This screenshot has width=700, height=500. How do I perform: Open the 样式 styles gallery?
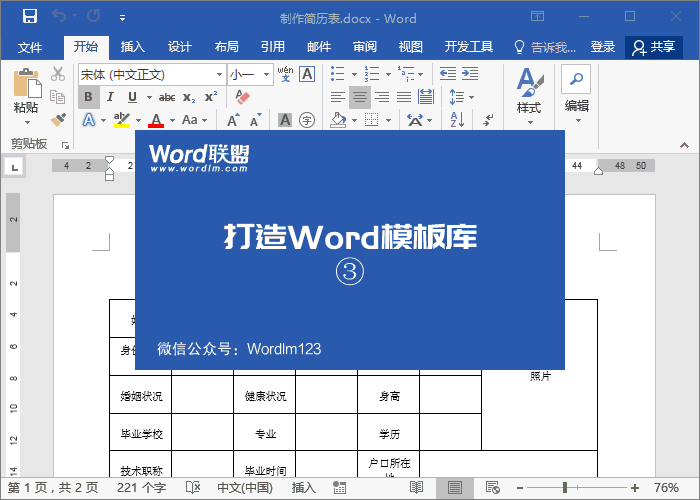point(529,96)
